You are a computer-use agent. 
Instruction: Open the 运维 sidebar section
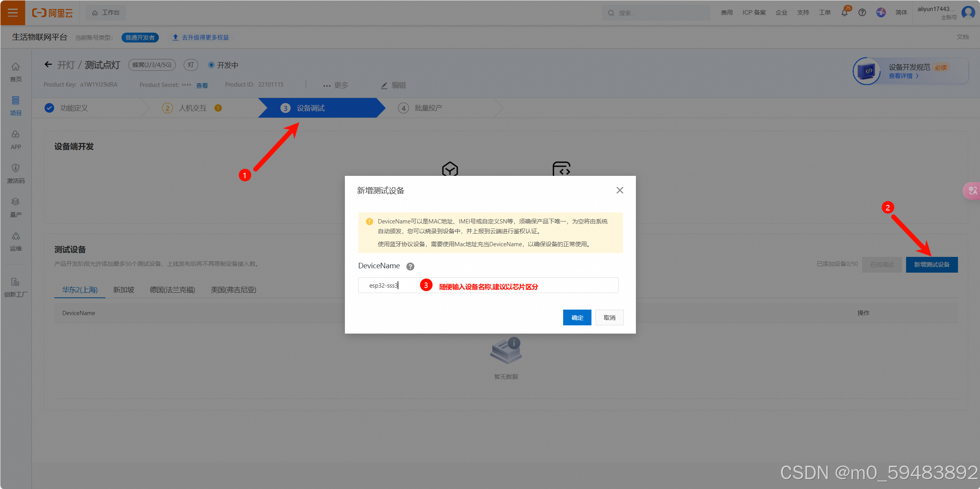tap(16, 241)
